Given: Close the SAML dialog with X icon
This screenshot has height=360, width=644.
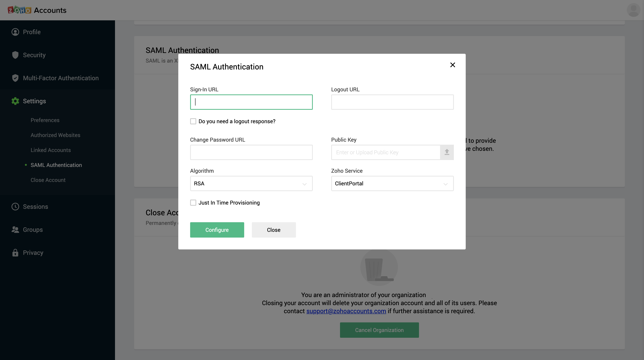Looking at the screenshot, I should click(453, 65).
